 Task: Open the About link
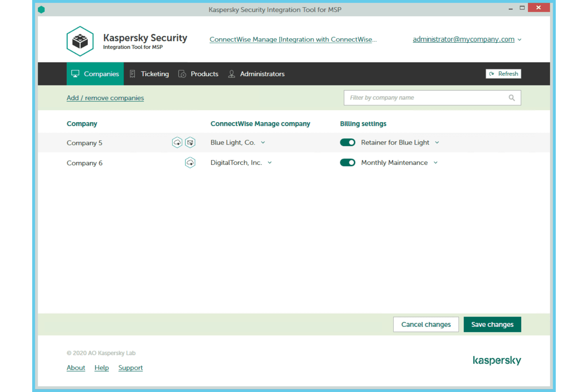click(76, 368)
